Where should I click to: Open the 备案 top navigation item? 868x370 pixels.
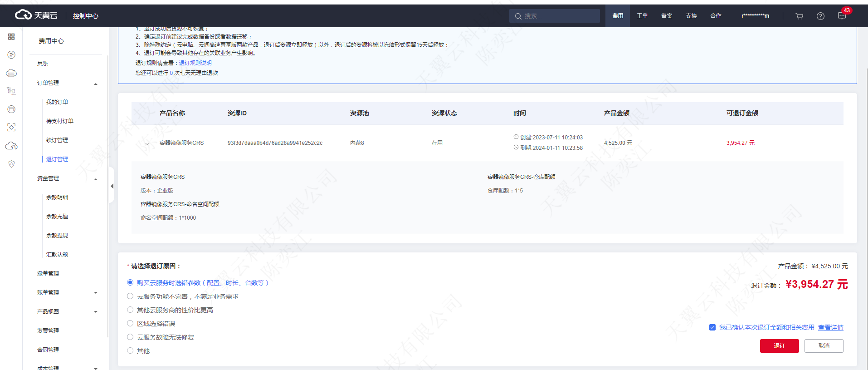667,16
